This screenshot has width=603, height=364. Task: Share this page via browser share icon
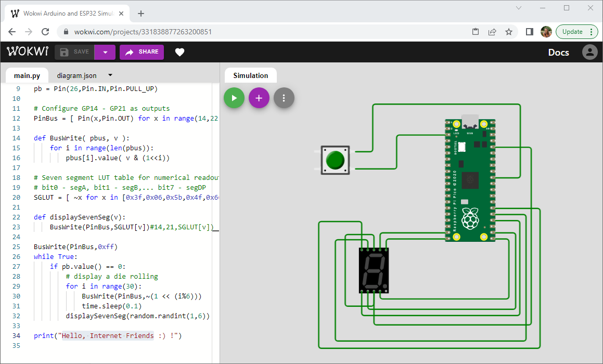tap(492, 32)
